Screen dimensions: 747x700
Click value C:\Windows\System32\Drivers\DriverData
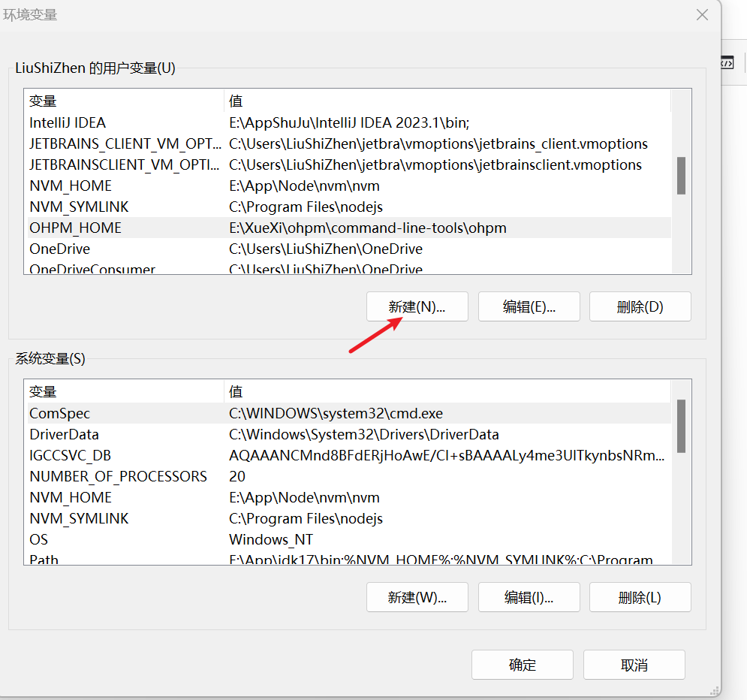click(x=364, y=434)
